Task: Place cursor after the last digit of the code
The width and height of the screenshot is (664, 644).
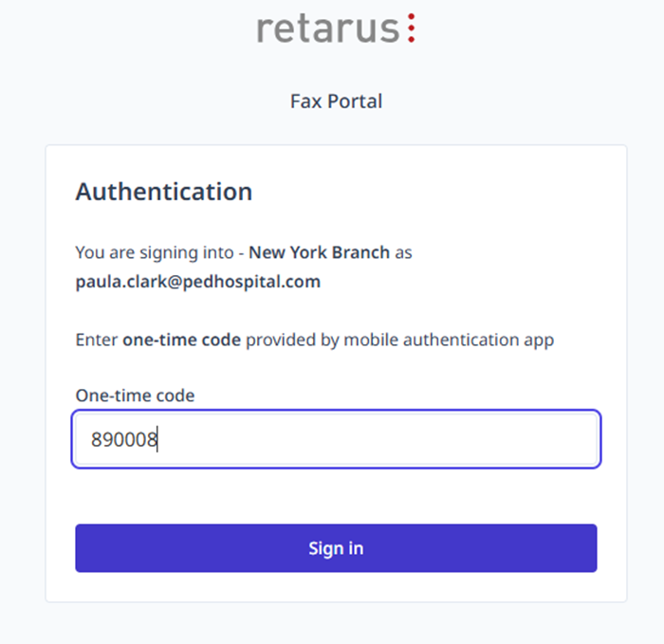Action: [158, 440]
